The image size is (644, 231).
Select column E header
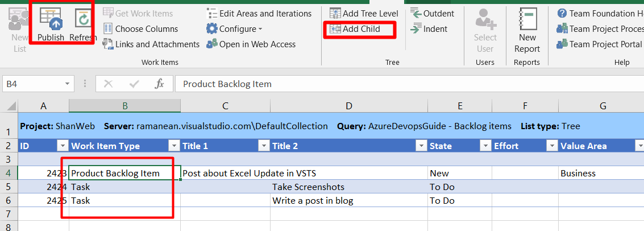(x=460, y=106)
